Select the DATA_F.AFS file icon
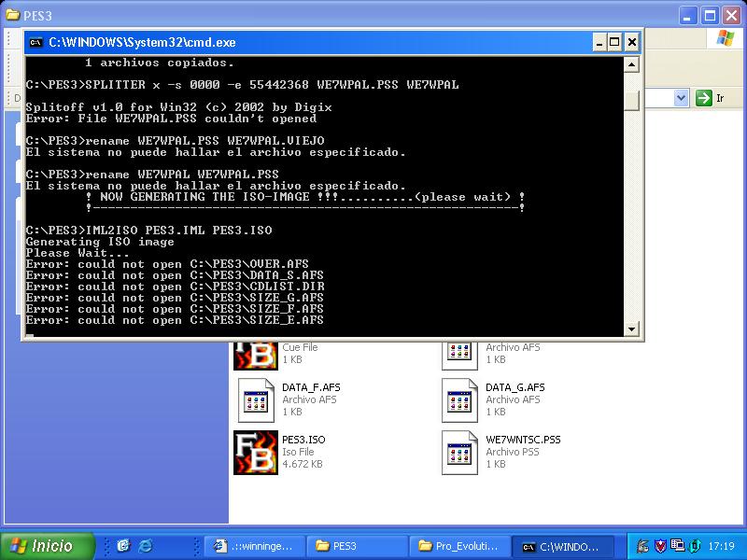Image resolution: width=747 pixels, height=560 pixels. (x=255, y=399)
